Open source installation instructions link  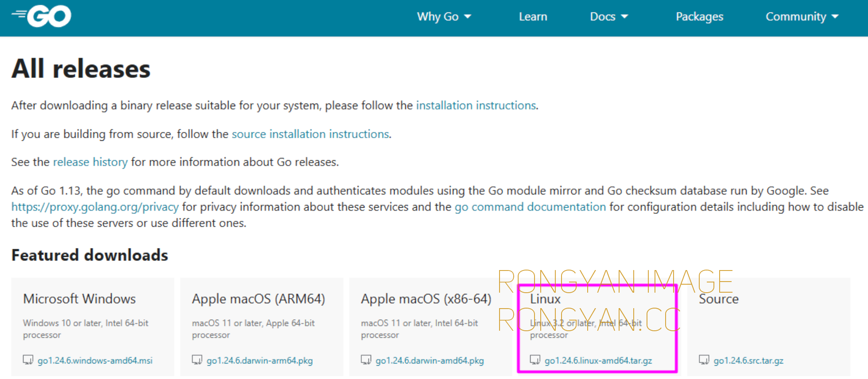310,134
